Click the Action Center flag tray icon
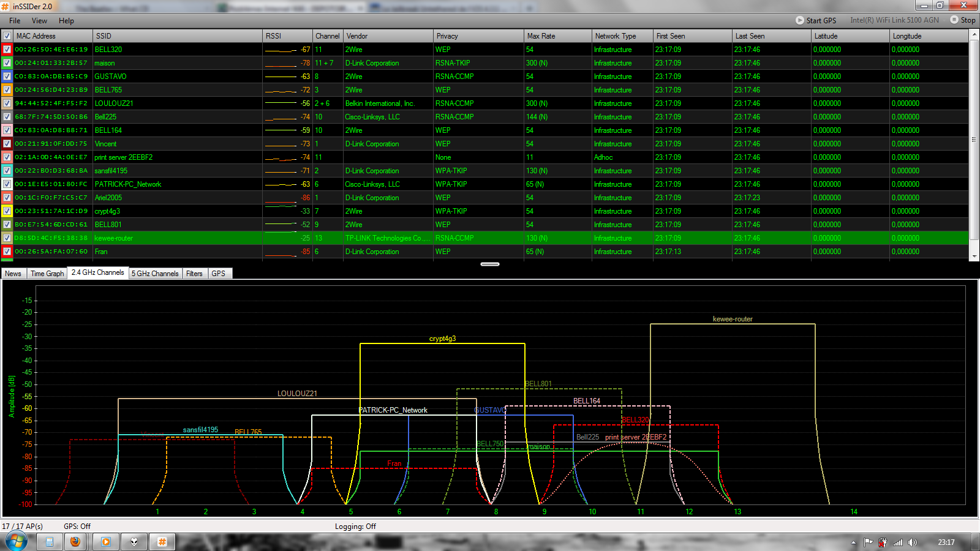The height and width of the screenshot is (551, 980). 868,542
